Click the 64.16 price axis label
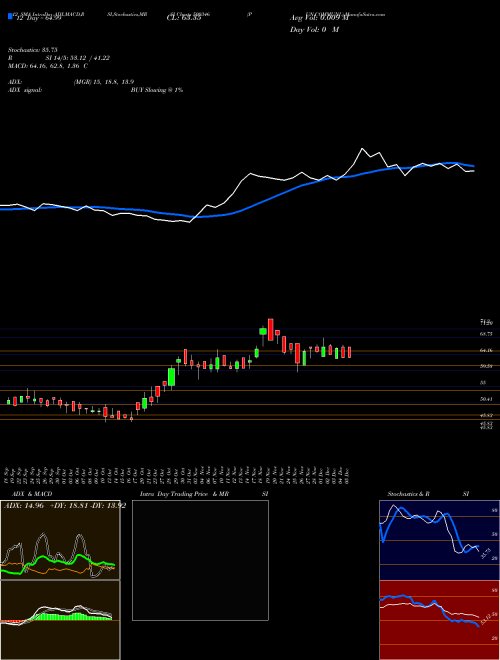 coord(486,350)
